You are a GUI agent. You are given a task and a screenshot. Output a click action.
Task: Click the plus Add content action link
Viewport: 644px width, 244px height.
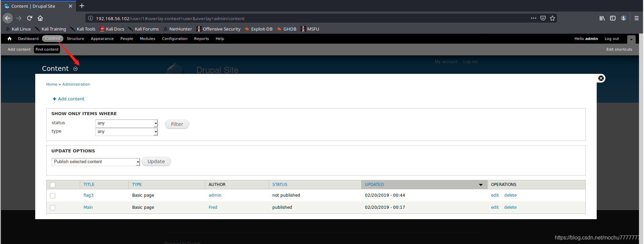point(68,99)
